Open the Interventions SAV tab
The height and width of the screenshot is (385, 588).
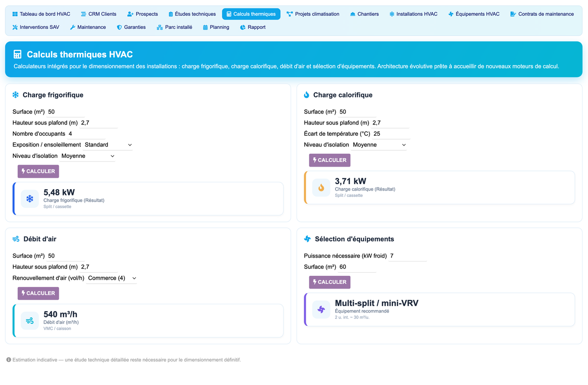pyautogui.click(x=35, y=27)
